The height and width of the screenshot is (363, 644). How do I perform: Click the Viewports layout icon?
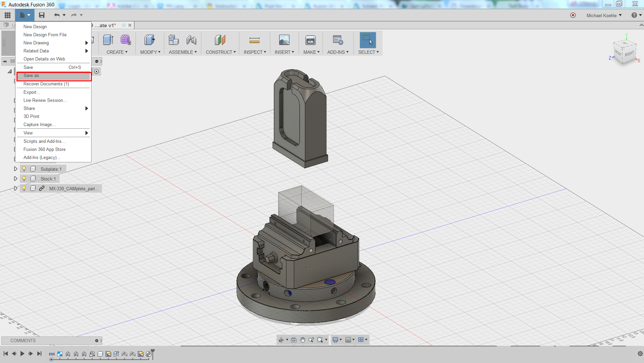click(361, 340)
